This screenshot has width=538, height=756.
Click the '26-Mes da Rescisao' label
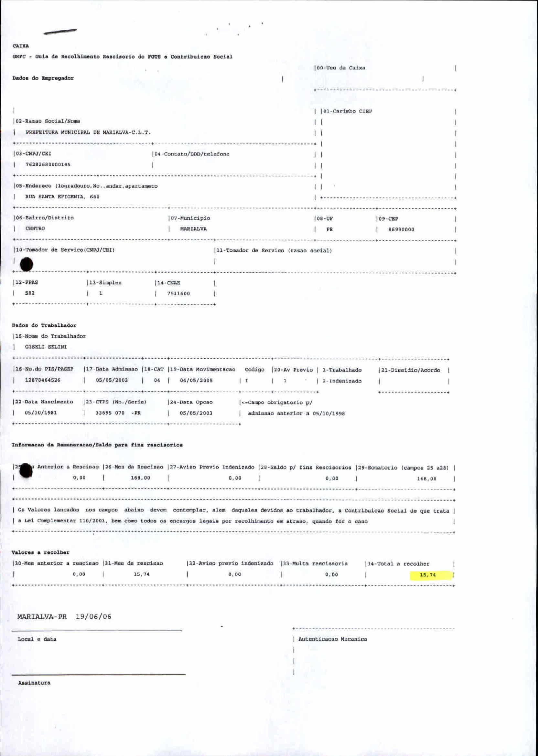click(134, 467)
